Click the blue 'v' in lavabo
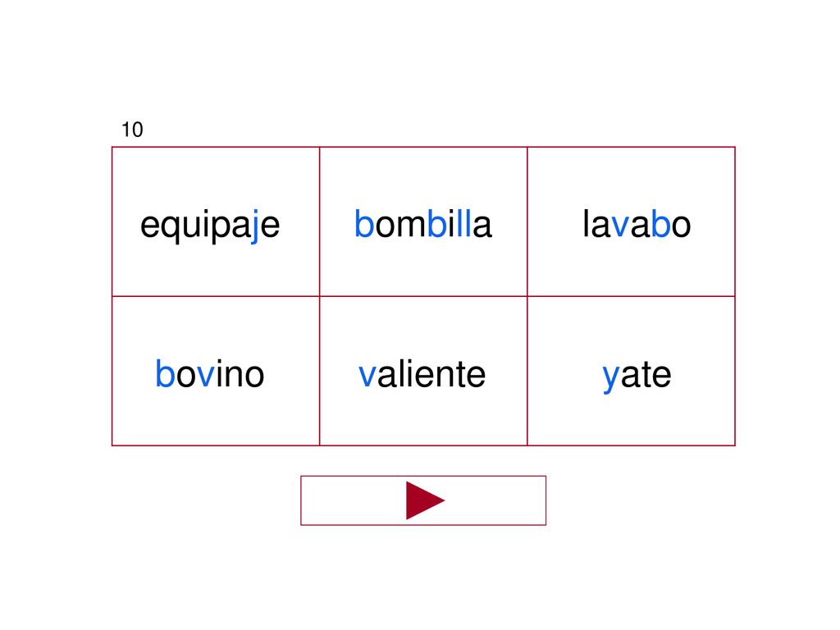This screenshot has width=840, height=630. (620, 226)
